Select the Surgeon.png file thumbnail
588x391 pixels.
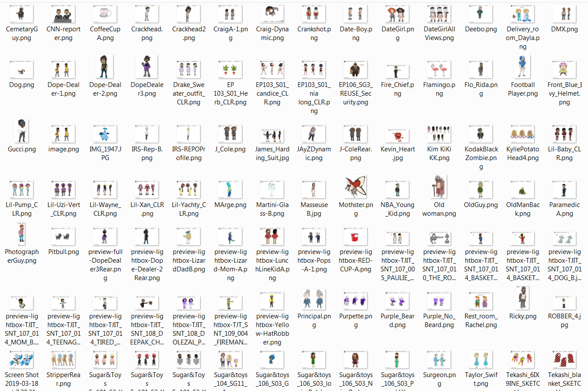439,360
